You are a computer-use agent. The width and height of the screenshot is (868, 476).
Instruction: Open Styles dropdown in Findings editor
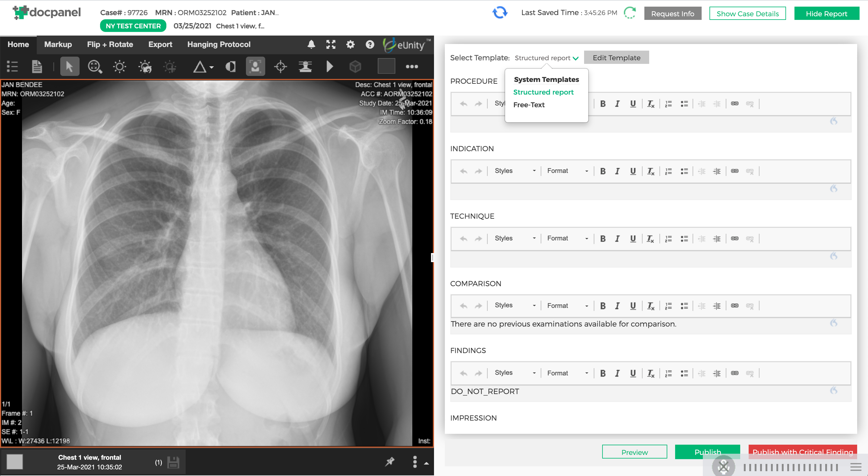514,373
